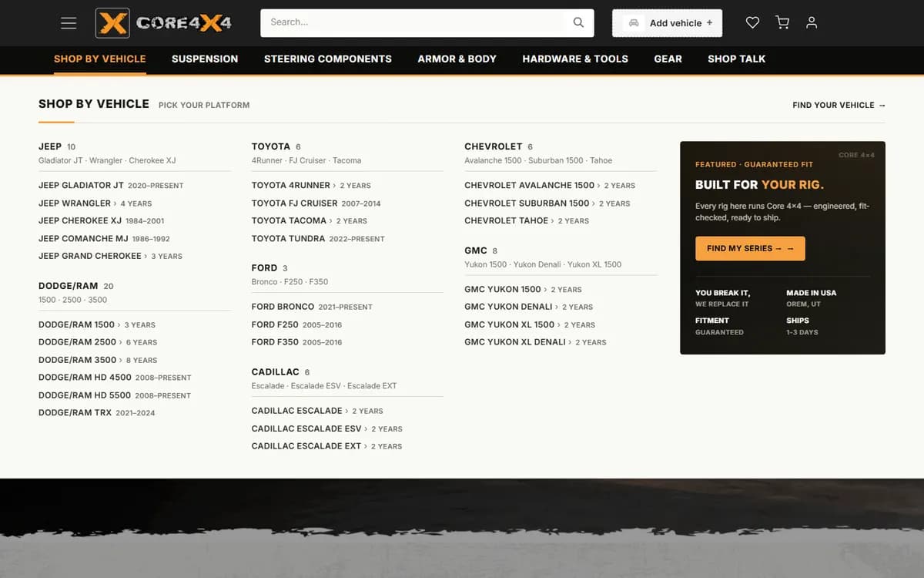Screen dimensions: 924x578
Task: Expand Chevrolet Avalanche 1500 years
Action: pyautogui.click(x=599, y=185)
